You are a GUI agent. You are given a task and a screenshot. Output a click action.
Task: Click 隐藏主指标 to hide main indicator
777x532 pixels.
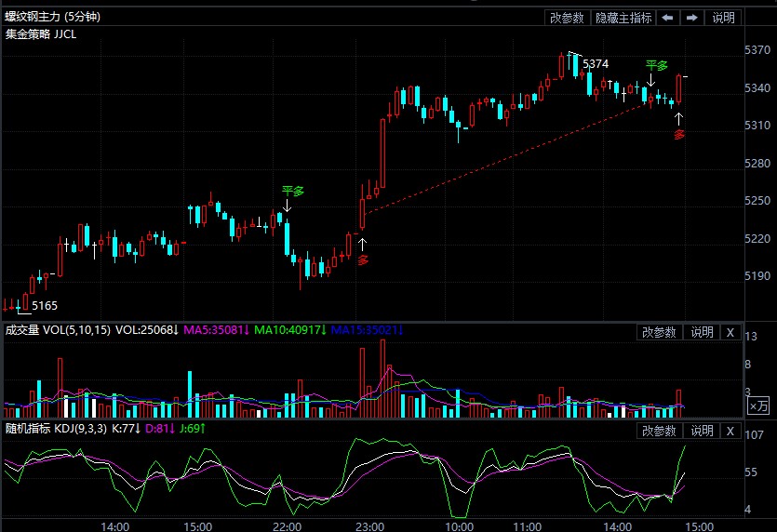(x=623, y=18)
